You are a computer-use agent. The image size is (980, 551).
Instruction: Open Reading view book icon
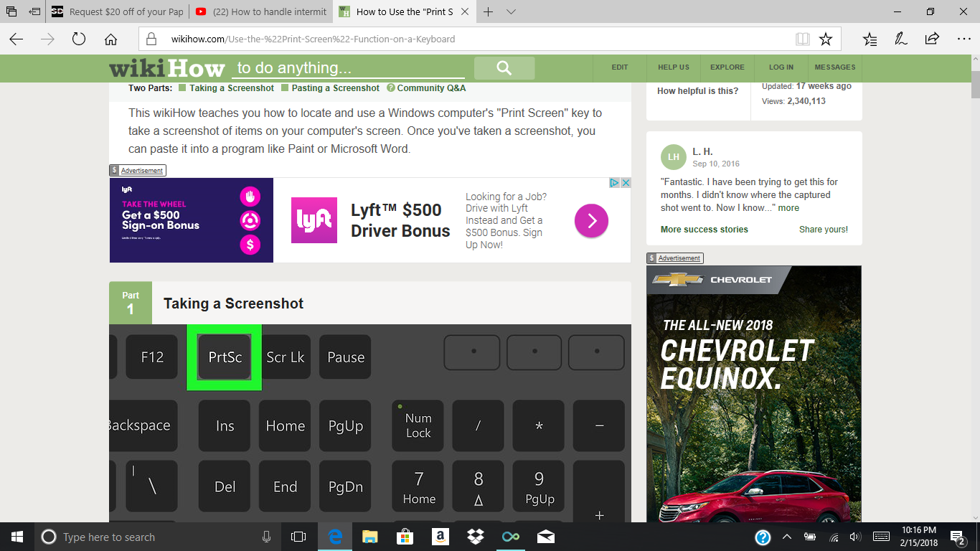tap(802, 39)
